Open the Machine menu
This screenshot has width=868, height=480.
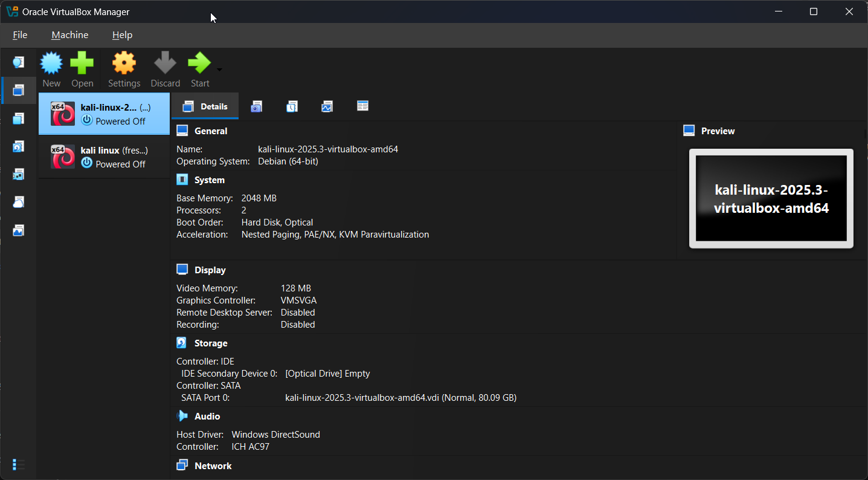[x=70, y=35]
